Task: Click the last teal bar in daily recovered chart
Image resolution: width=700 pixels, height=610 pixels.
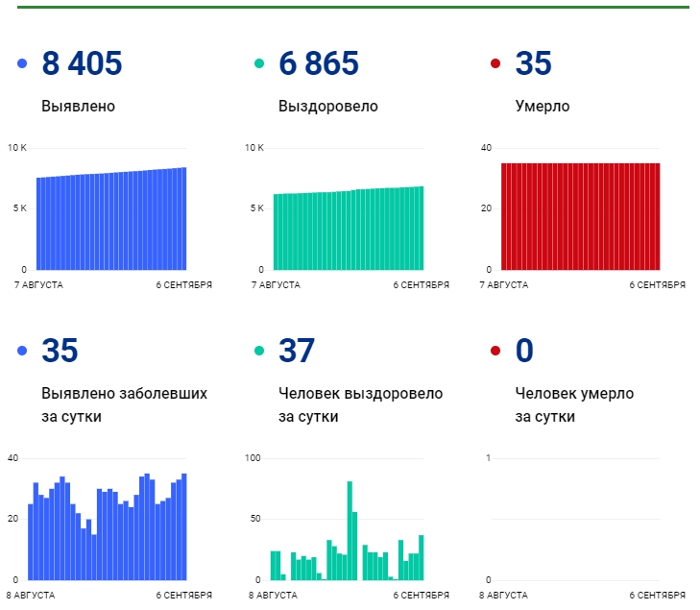Action: [421, 558]
